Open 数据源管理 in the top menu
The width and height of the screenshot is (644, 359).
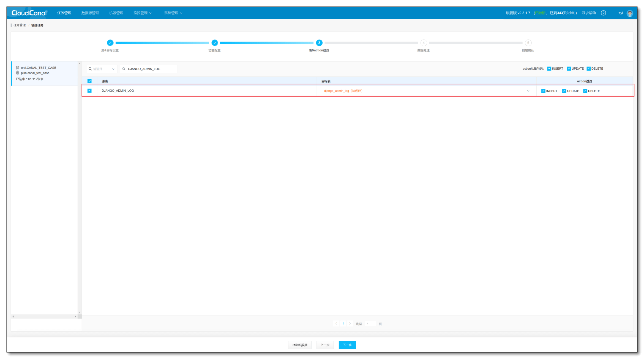(x=90, y=13)
